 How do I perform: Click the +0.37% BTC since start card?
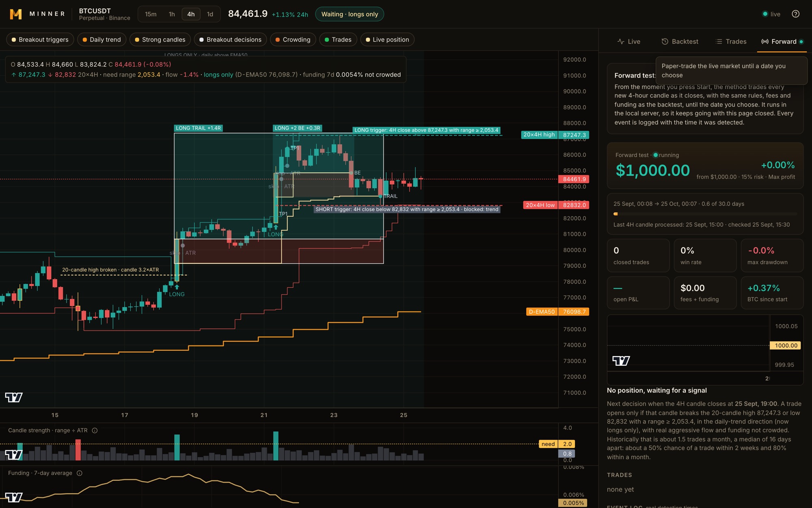coord(772,293)
